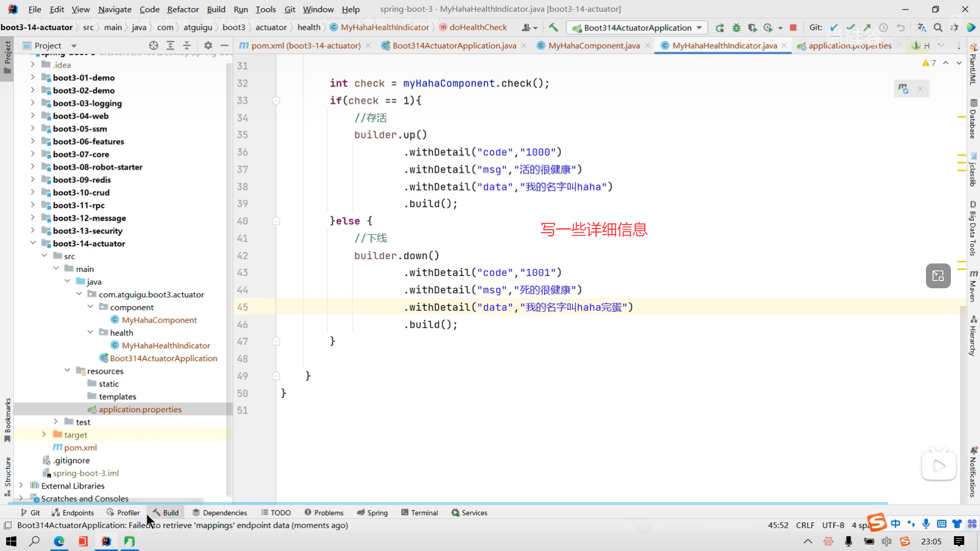Expand the boot3-13-security module

point(33,231)
